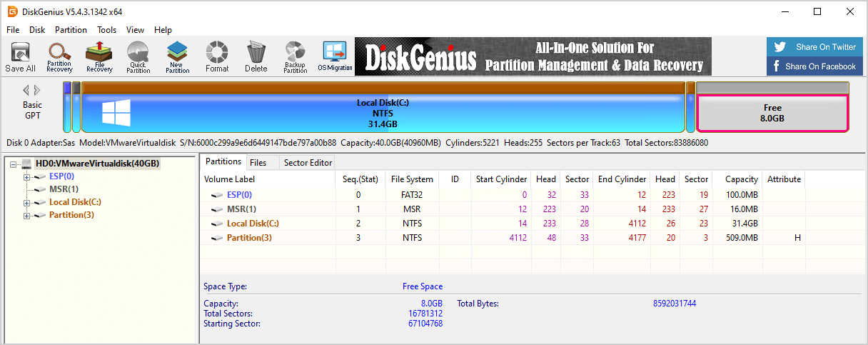The width and height of the screenshot is (868, 345).
Task: Click ESP(0) row in partitions table
Action: 503,194
